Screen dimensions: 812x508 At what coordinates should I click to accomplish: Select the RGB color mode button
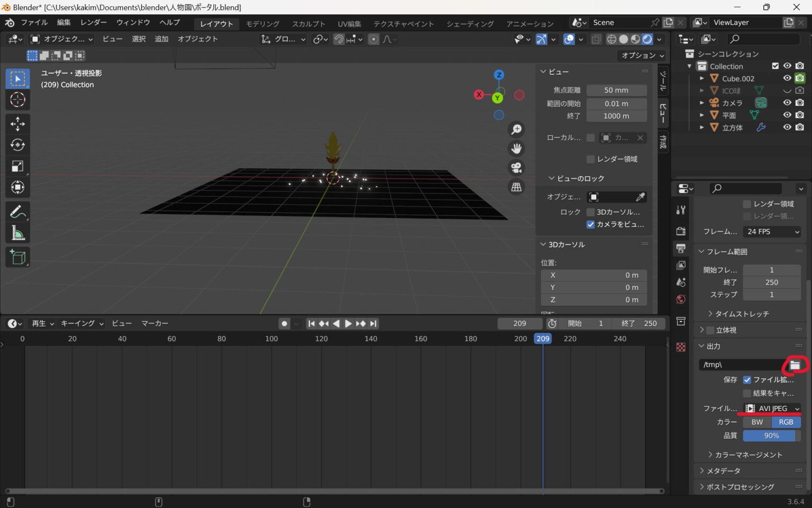(786, 422)
